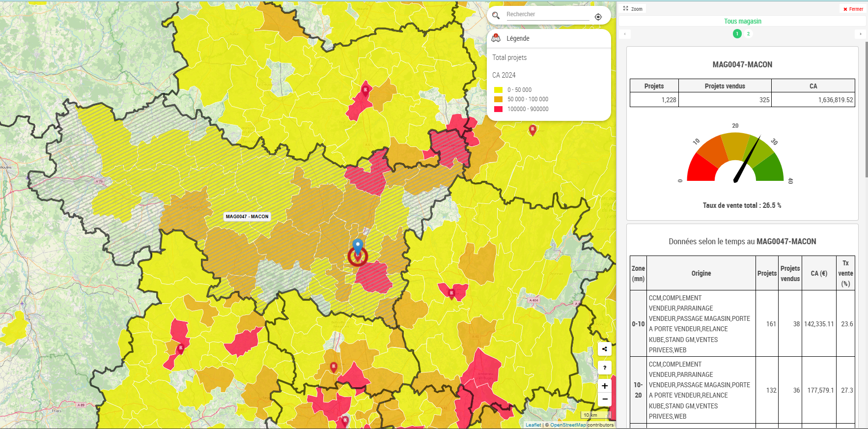
Task: Click the red 100000 - 900000 swatch
Action: (498, 109)
